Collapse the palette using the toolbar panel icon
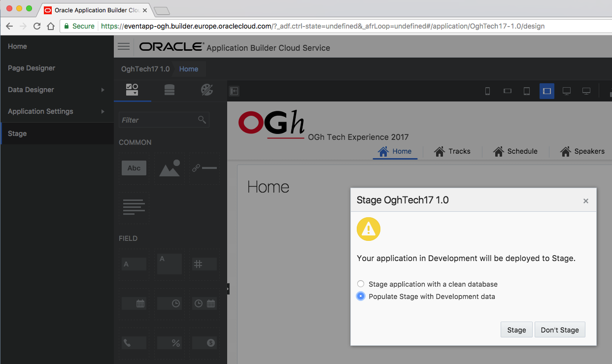 pos(234,91)
